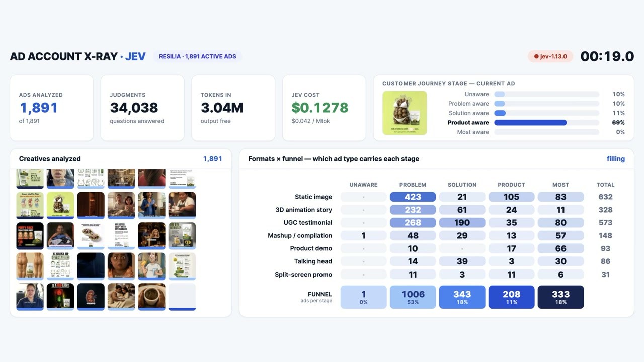This screenshot has width=644, height=362.
Task: Open the red traffic light ad thumbnail
Action: click(x=60, y=296)
